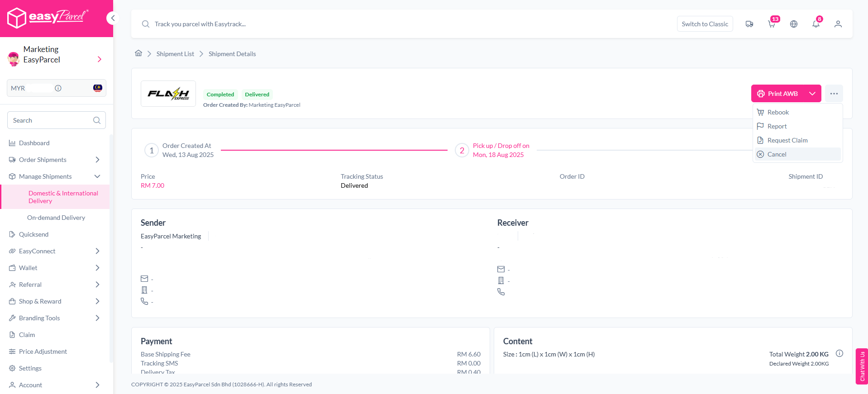
Task: Open the Chat With Us tab
Action: click(x=862, y=366)
